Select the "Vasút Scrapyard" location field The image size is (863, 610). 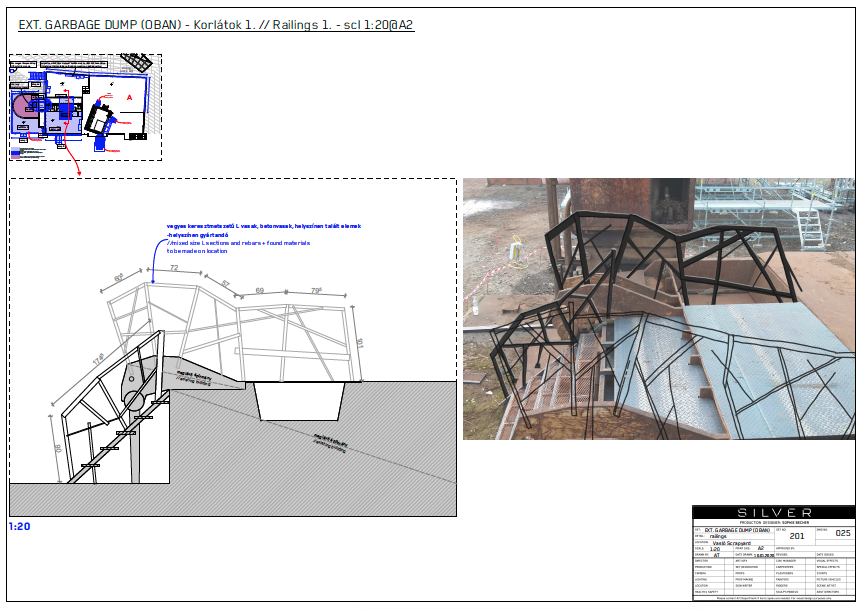coord(731,542)
